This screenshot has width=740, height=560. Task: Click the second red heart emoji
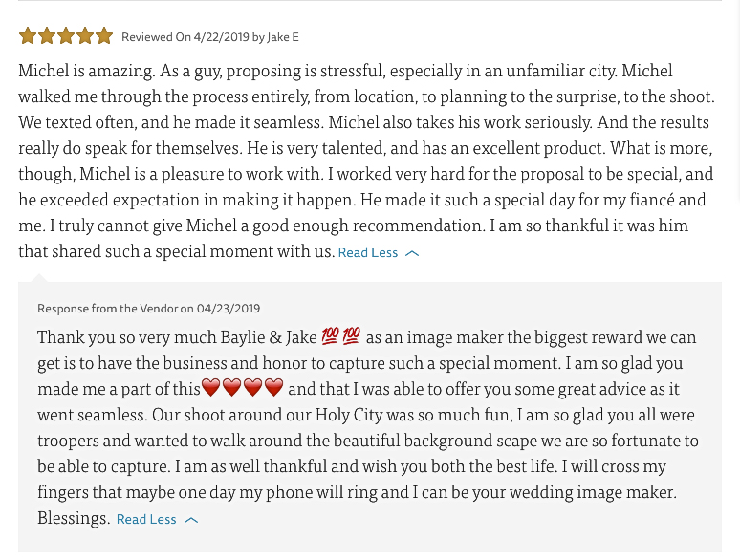click(231, 388)
